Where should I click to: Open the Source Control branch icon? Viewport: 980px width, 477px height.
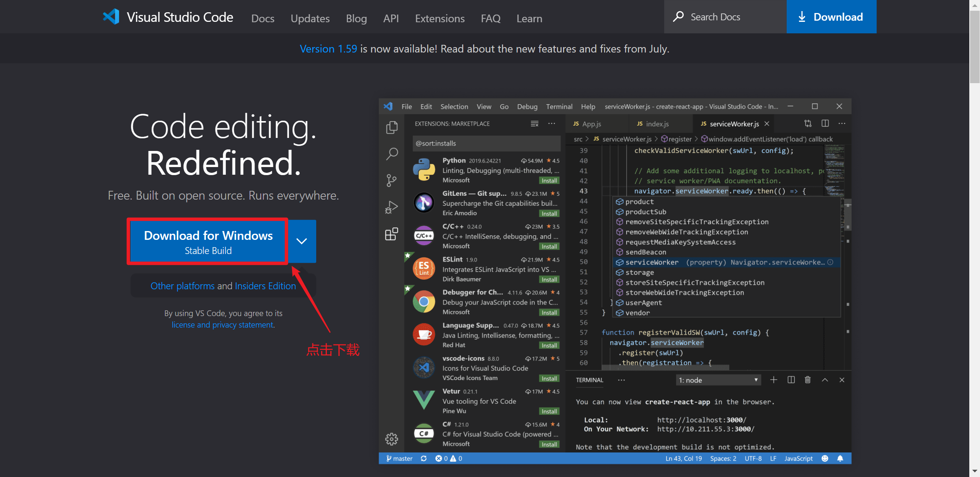pos(392,180)
